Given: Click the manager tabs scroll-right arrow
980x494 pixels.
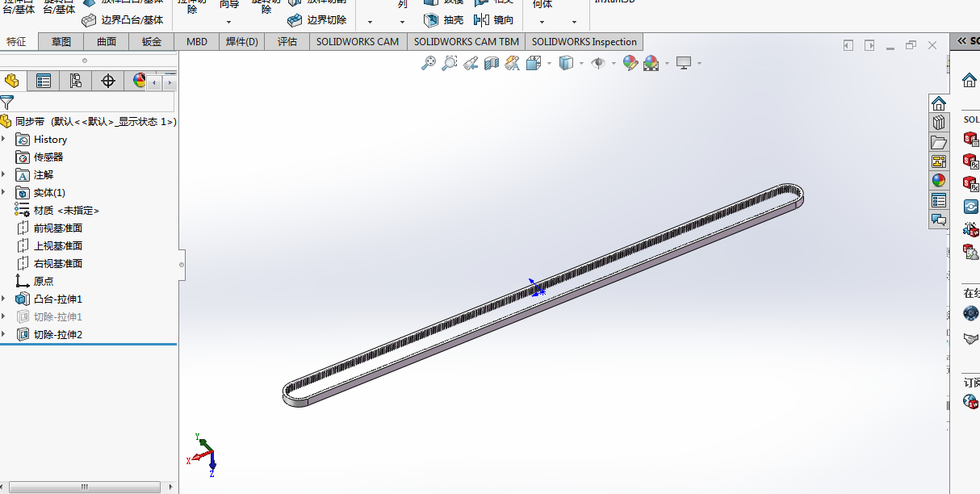Looking at the screenshot, I should [170, 82].
